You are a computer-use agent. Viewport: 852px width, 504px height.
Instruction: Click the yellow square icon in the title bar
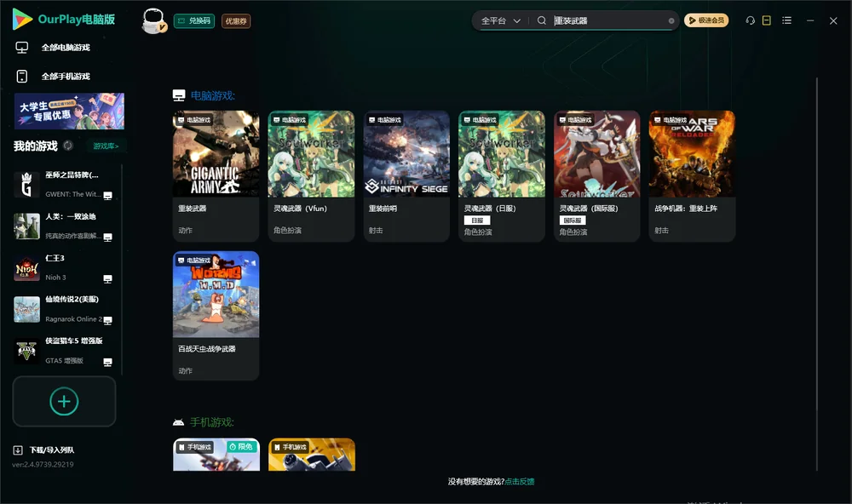click(x=767, y=20)
